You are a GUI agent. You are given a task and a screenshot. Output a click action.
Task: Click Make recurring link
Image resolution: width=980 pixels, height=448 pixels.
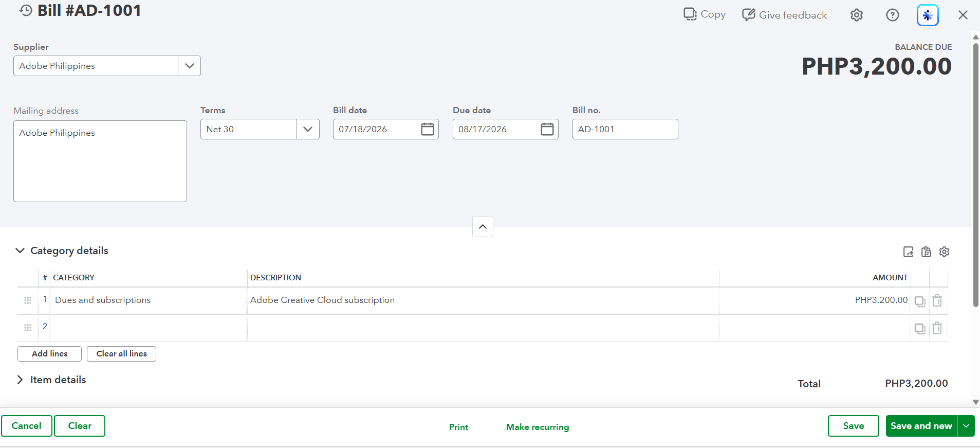538,427
